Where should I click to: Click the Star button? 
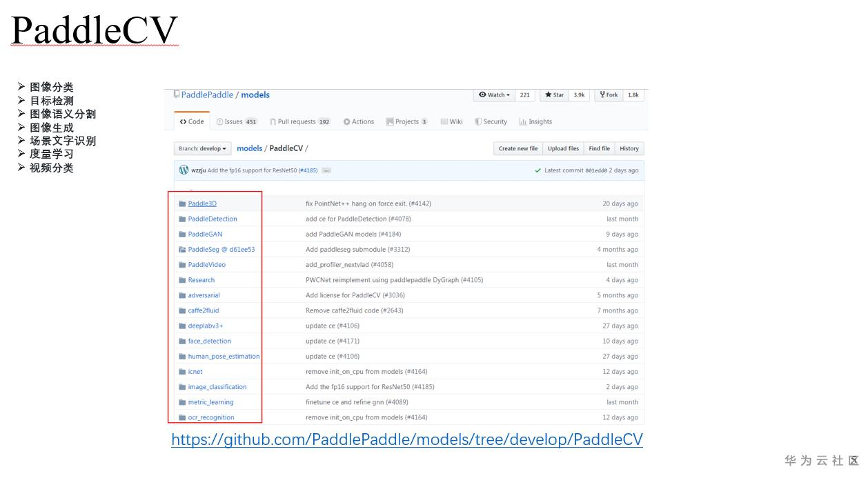click(x=554, y=95)
